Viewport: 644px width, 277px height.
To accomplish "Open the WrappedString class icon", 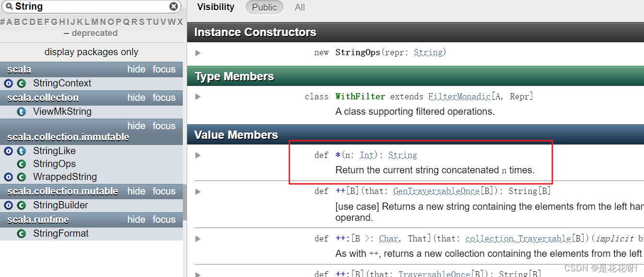I will [x=21, y=177].
